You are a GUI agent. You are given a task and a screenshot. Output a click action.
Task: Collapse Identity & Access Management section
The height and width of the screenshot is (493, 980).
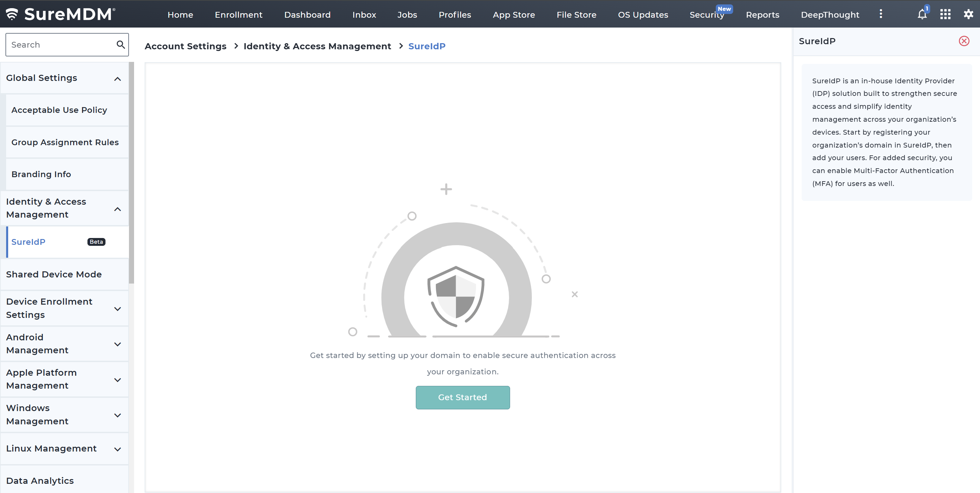117,209
